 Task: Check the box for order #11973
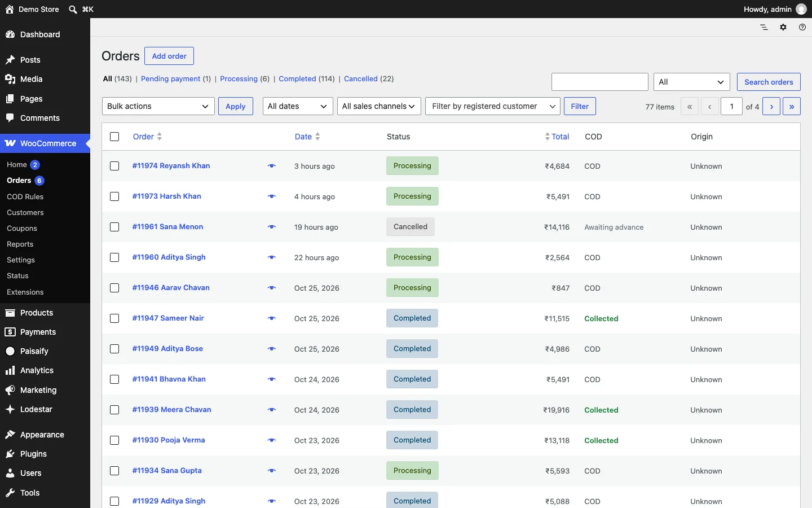coord(114,196)
